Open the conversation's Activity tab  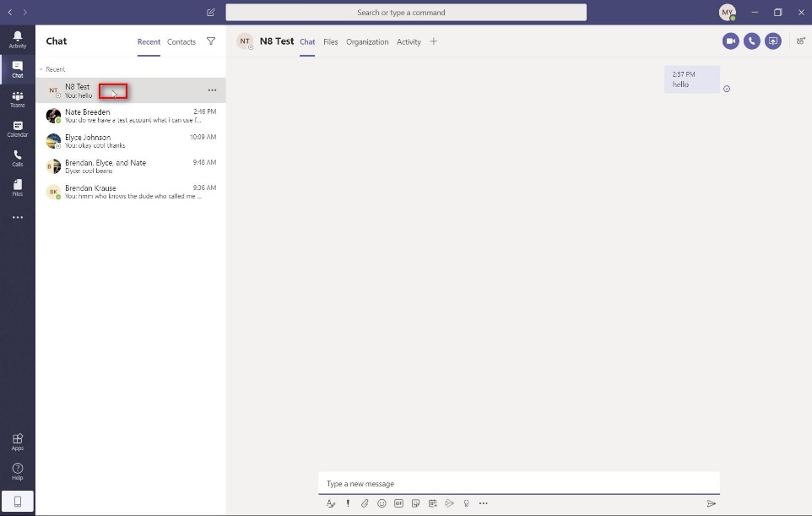click(409, 42)
